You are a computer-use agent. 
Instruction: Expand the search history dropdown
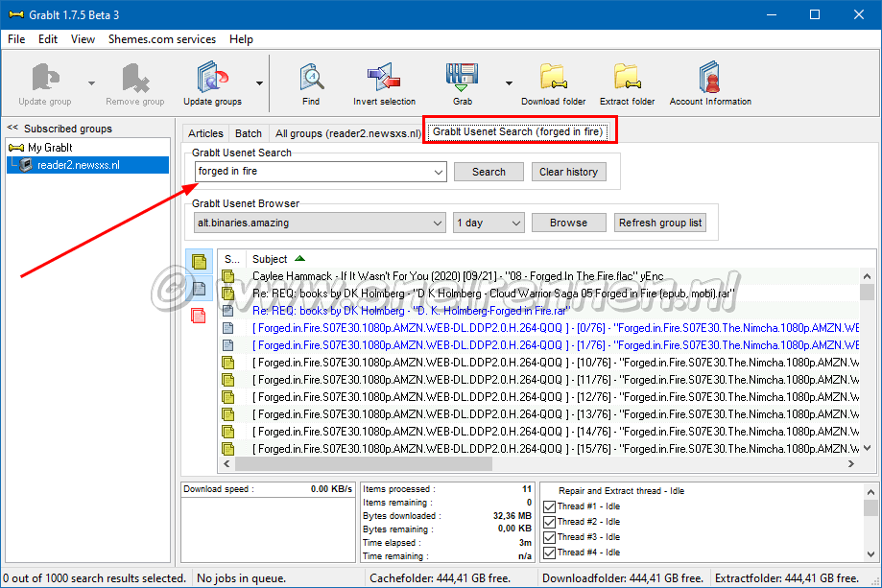pos(439,172)
